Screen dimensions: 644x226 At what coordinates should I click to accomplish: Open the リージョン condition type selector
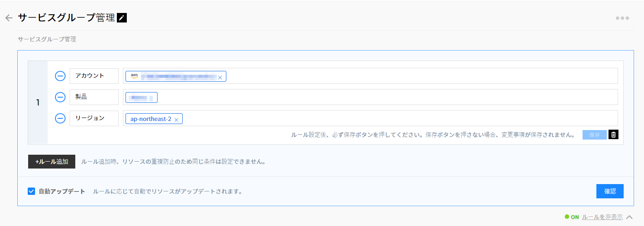pyautogui.click(x=94, y=118)
